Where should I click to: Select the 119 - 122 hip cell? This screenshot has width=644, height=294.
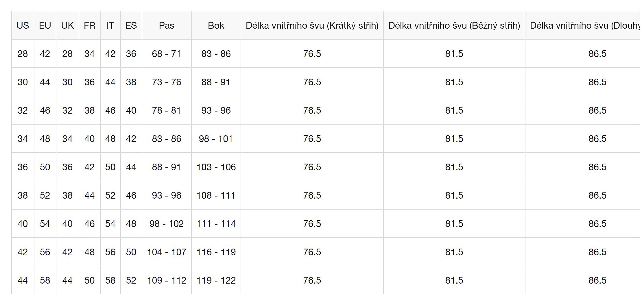point(216,280)
